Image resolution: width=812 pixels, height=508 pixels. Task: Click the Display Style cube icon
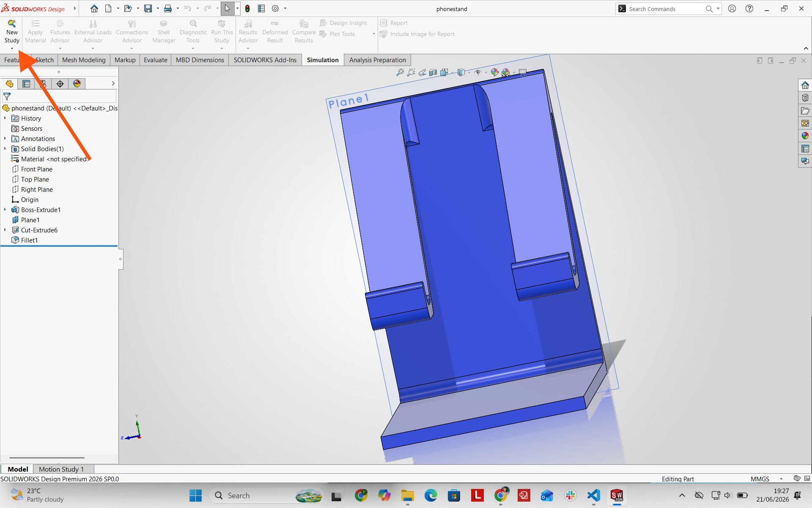click(461, 72)
